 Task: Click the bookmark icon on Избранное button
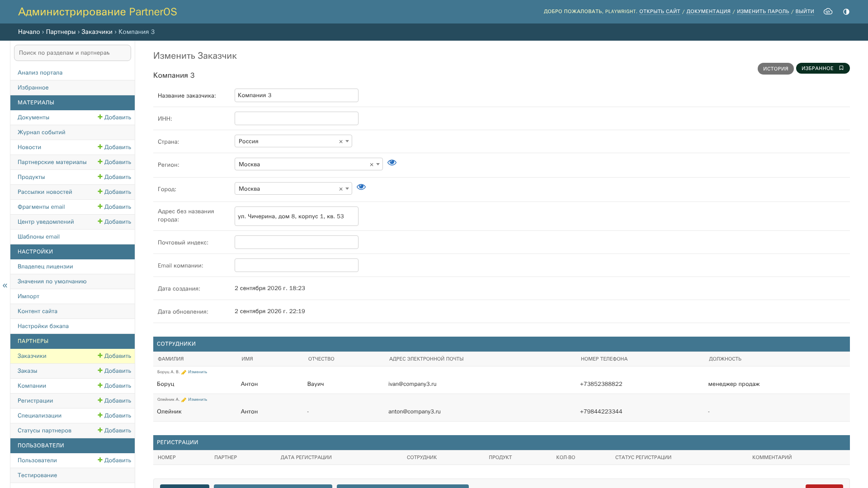pyautogui.click(x=841, y=68)
